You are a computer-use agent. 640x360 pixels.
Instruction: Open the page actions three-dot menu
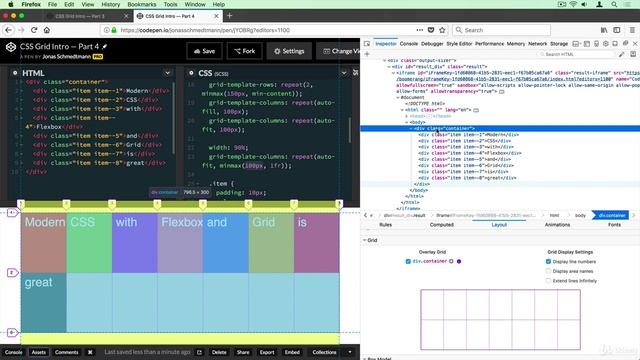(420, 30)
